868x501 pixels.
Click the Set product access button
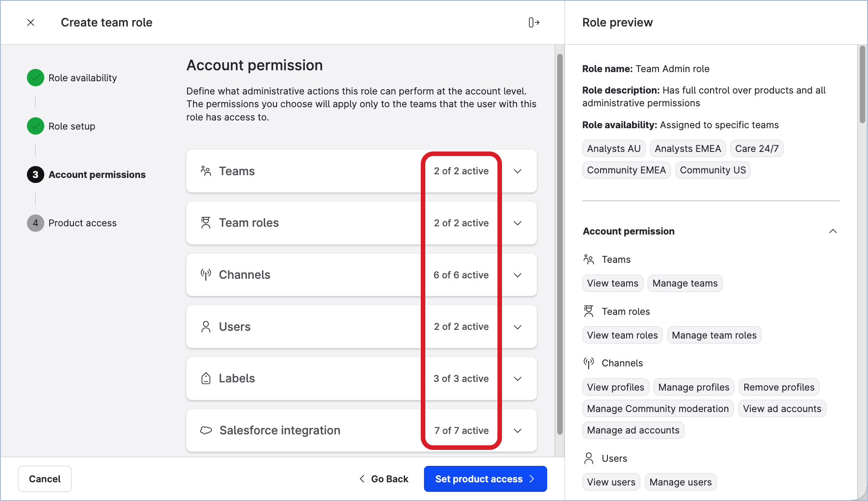(485, 479)
